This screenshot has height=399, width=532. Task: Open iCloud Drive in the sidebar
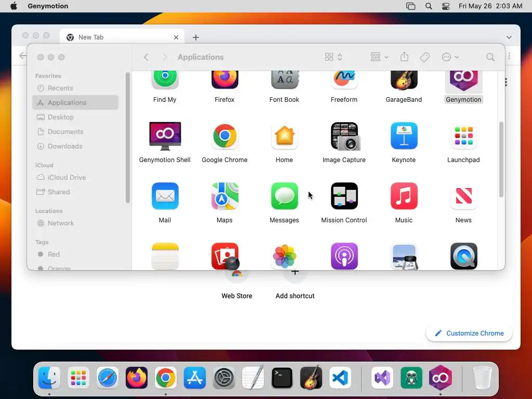75,178
